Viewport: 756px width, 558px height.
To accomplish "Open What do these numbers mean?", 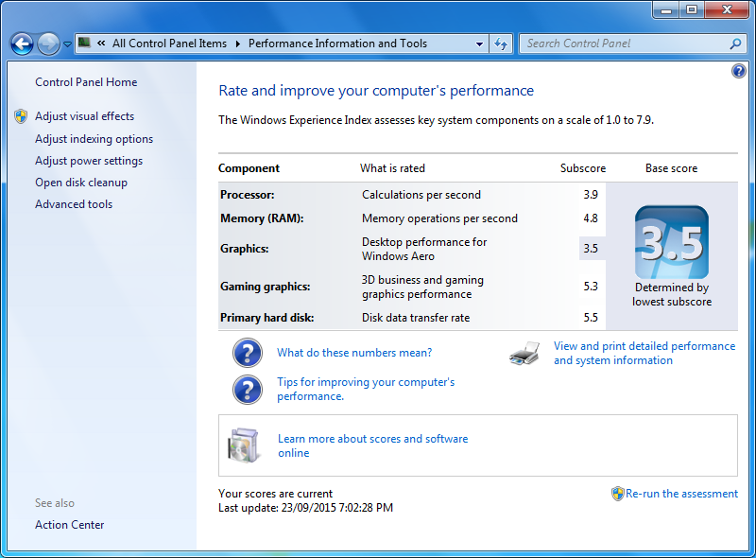I will (354, 353).
